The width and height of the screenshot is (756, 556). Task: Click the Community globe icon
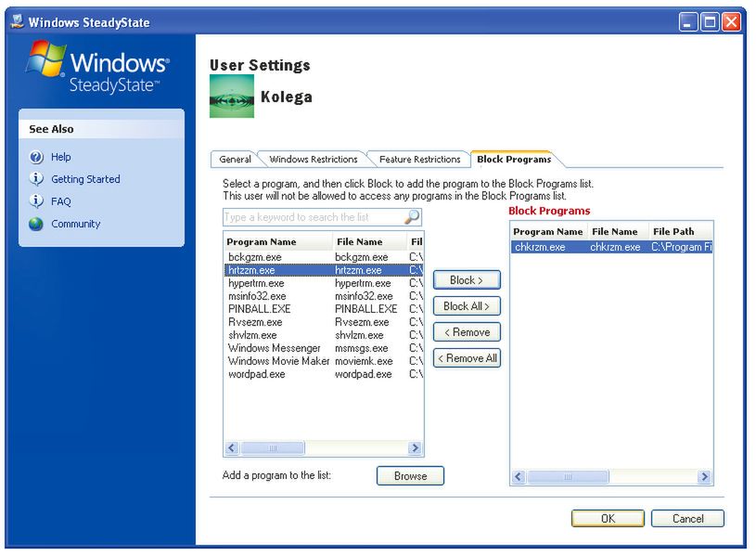(36, 224)
